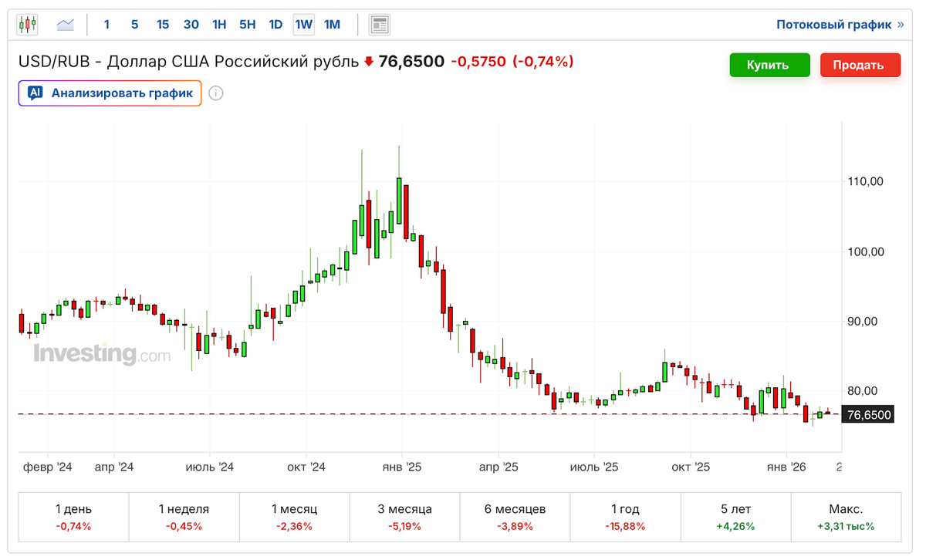Click the -0,5750 price change value
The height and width of the screenshot is (560, 926).
(478, 62)
